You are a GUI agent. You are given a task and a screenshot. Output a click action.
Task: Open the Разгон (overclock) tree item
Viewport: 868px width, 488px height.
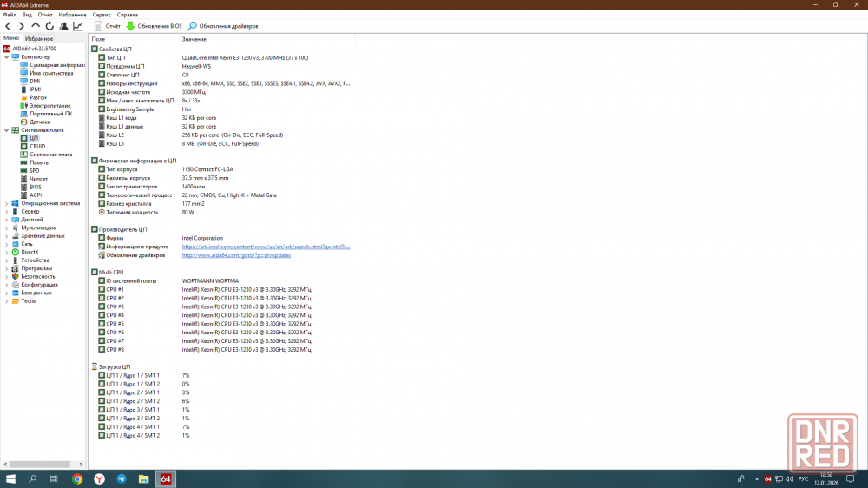[x=37, y=97]
